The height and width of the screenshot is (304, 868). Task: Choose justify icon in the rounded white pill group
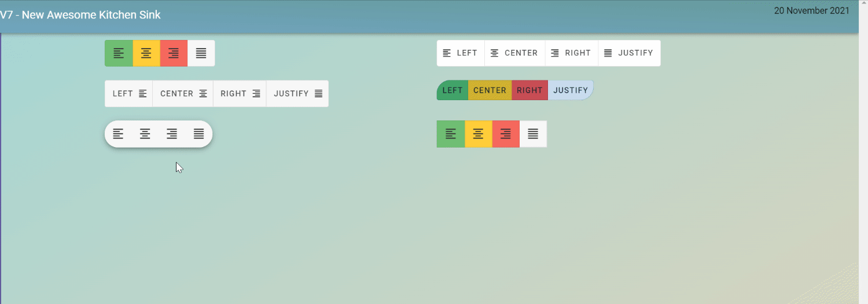click(x=199, y=134)
